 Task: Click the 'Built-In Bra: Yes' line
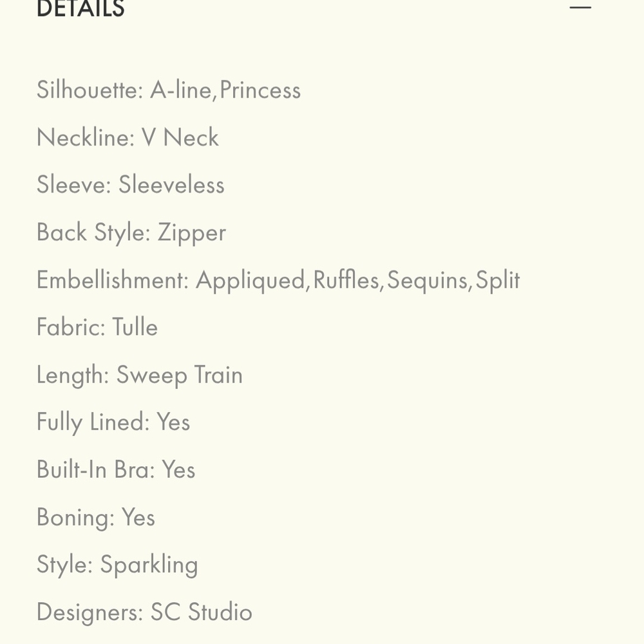[x=116, y=470]
